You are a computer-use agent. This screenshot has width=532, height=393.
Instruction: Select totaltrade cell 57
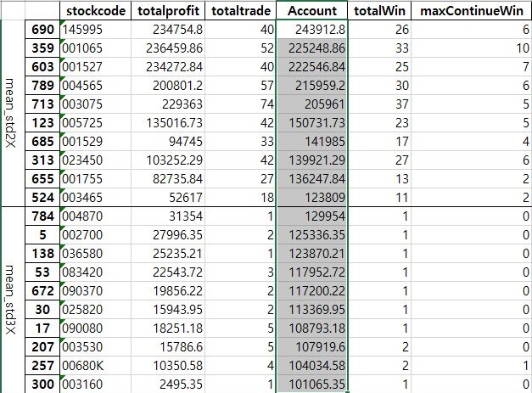click(x=241, y=86)
